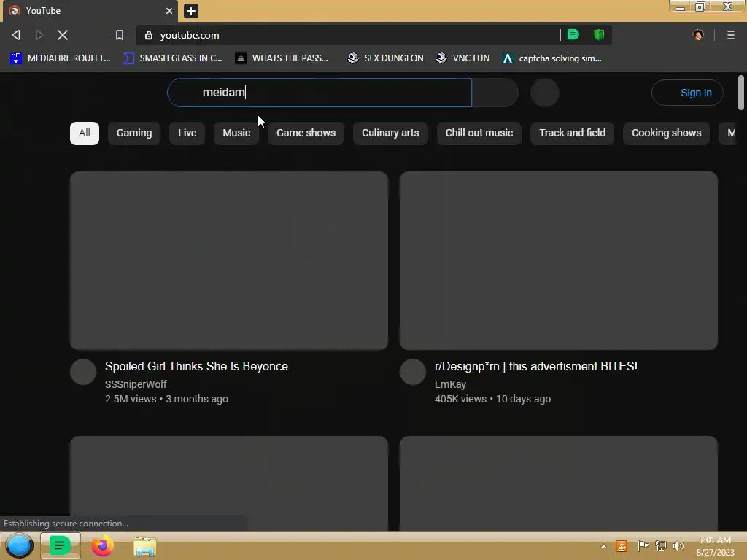Select the Chill-out music filter chip
Image resolution: width=747 pixels, height=560 pixels.
[x=479, y=133]
